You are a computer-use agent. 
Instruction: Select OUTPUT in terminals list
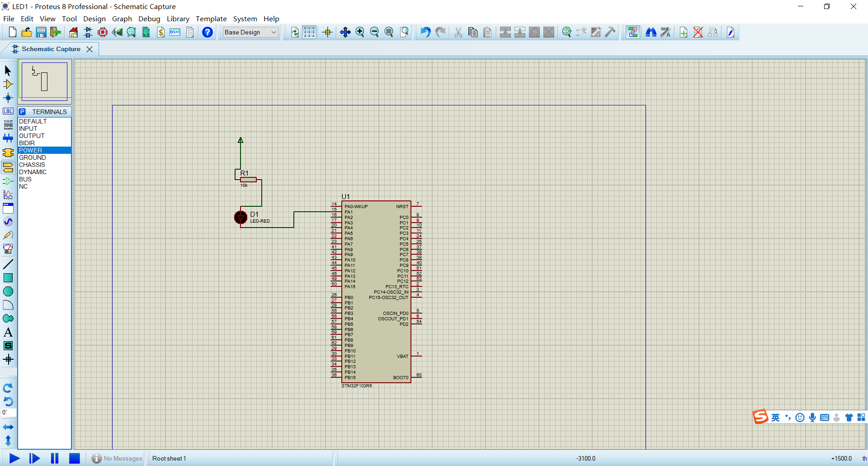[x=44, y=136]
